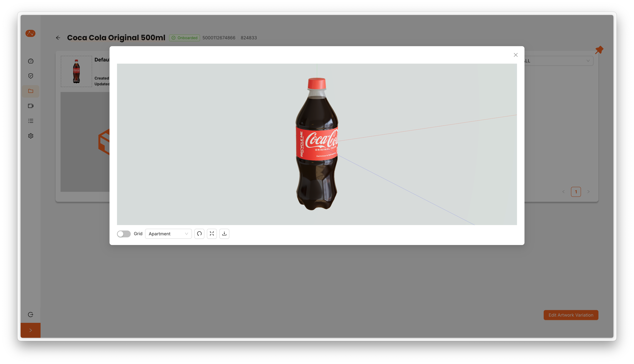Expand the sidebar with the arrow button
The height and width of the screenshot is (364, 634).
31,330
